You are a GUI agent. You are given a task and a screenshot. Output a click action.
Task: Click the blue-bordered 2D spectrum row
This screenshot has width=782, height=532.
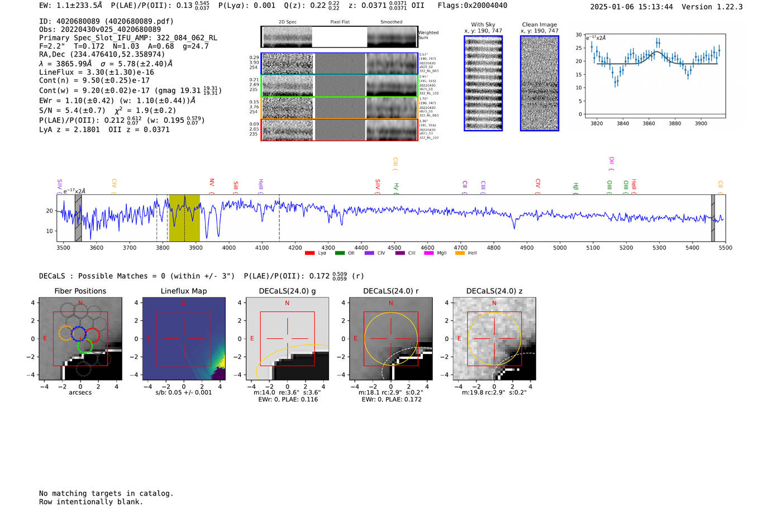pyautogui.click(x=340, y=64)
